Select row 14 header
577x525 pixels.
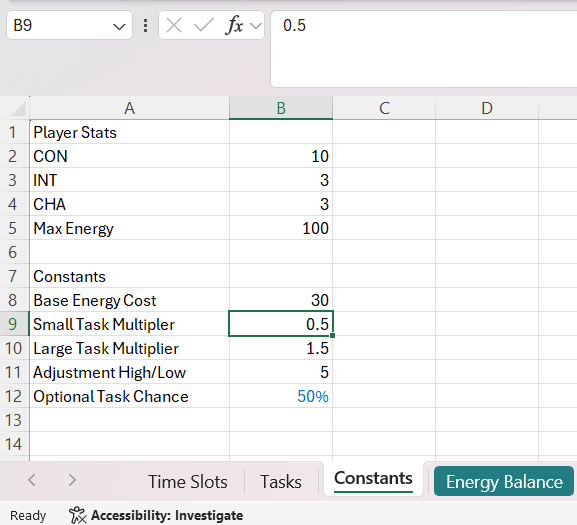click(13, 444)
